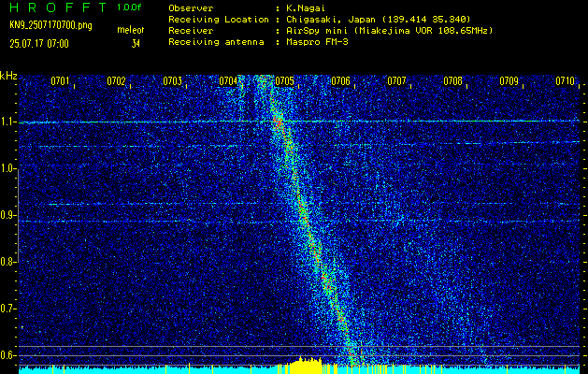Click the 1.1 kHz axis label
Image resolution: width=588 pixels, height=374 pixels.
[8, 122]
